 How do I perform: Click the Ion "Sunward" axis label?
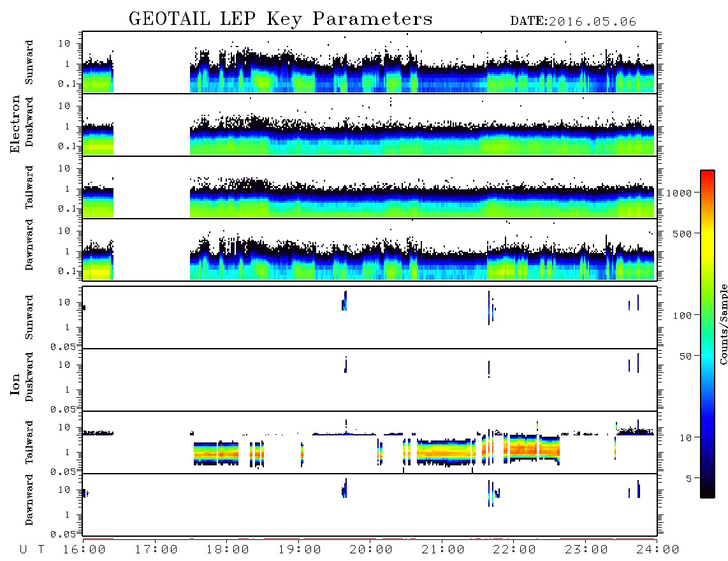[29, 317]
